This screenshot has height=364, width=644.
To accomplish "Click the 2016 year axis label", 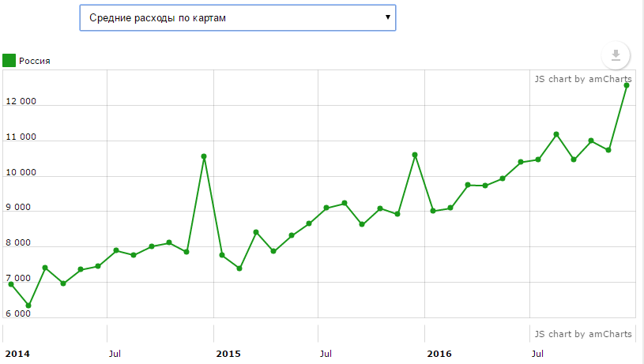I will [439, 353].
